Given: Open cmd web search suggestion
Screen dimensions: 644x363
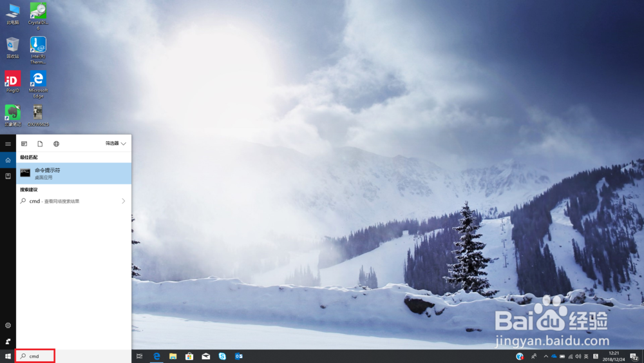Looking at the screenshot, I should [x=74, y=201].
